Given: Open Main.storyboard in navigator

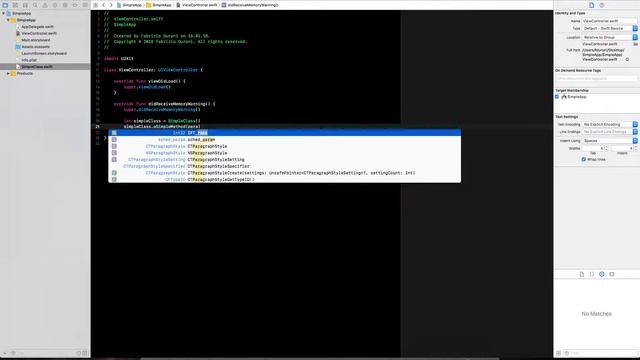Looking at the screenshot, I should (36, 40).
